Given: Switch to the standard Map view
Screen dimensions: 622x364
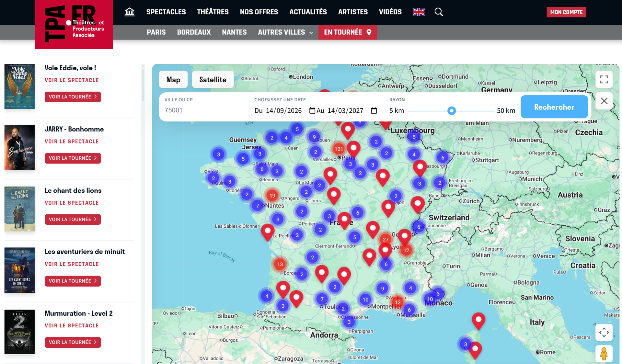Looking at the screenshot, I should click(x=173, y=79).
